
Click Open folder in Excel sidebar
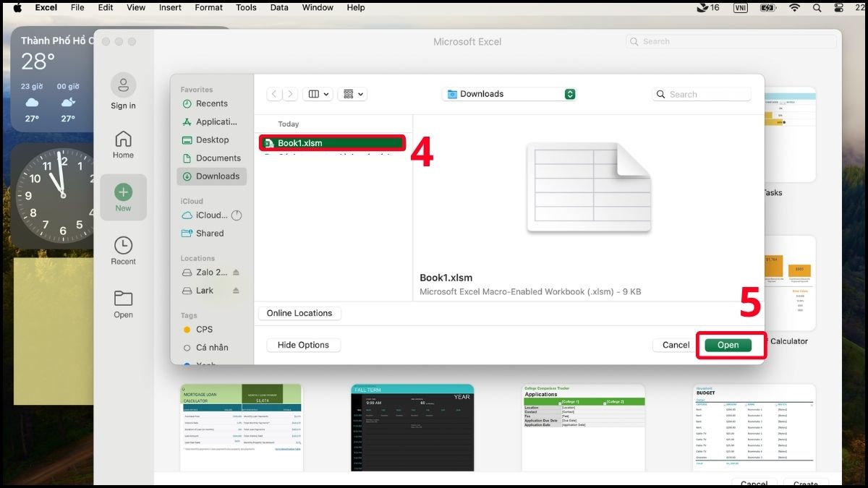tap(123, 304)
